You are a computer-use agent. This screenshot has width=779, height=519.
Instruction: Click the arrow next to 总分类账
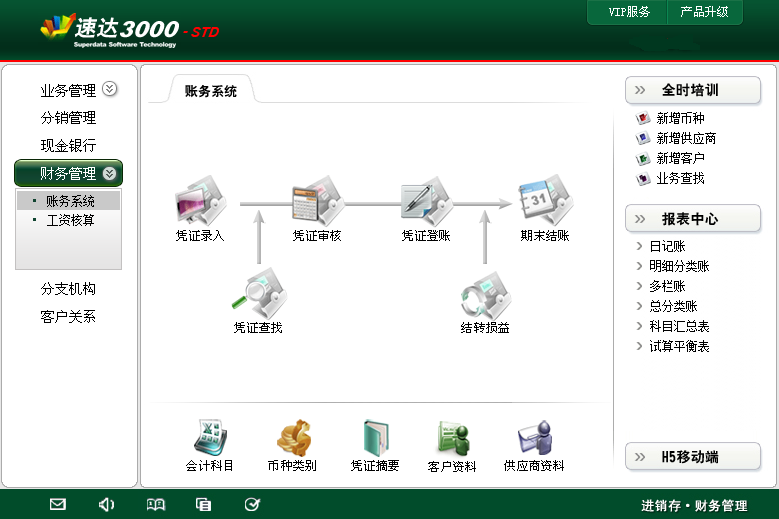pos(639,306)
